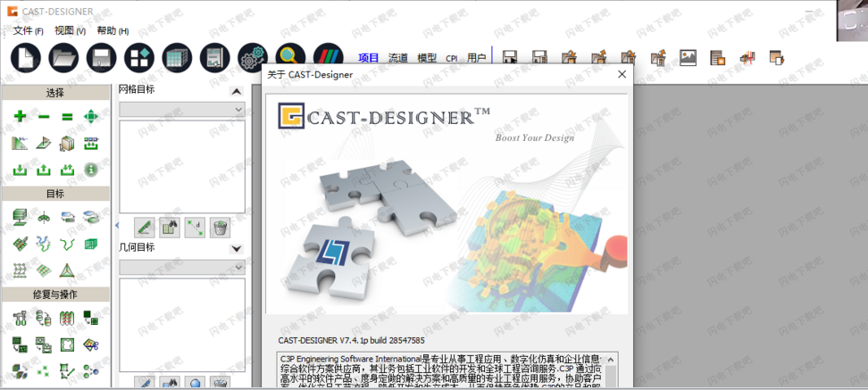This screenshot has height=390, width=868.
Task: Save using the round floppy disk icon
Action: [x=101, y=57]
